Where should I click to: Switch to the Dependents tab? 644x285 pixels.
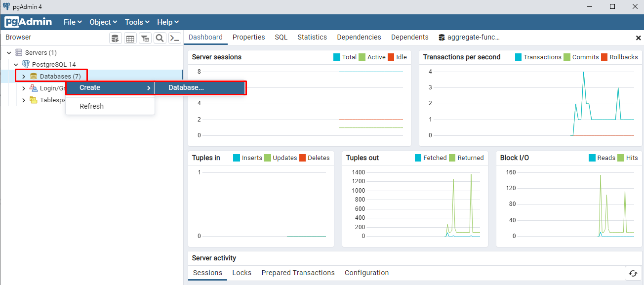coord(410,37)
